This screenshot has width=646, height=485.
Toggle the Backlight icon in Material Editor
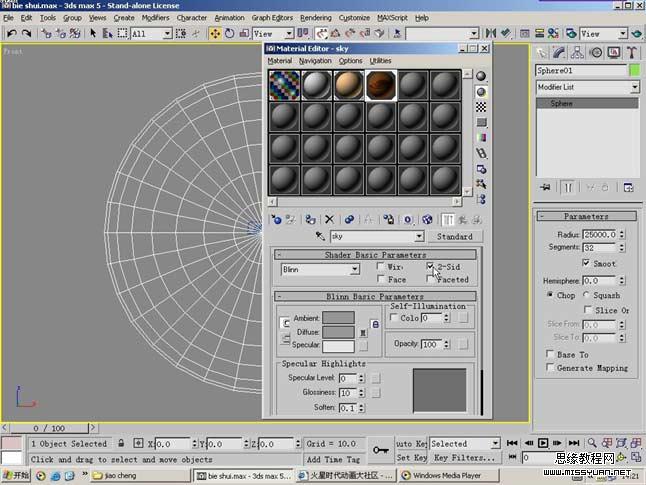click(481, 92)
